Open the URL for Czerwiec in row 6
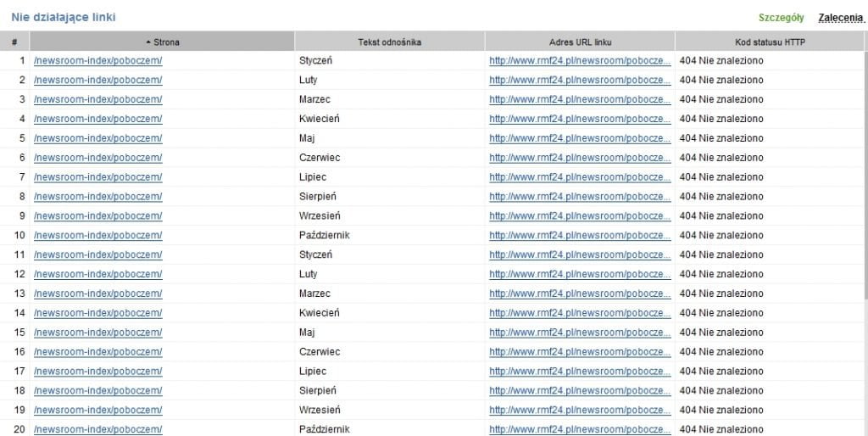The height and width of the screenshot is (436, 868). tap(580, 158)
